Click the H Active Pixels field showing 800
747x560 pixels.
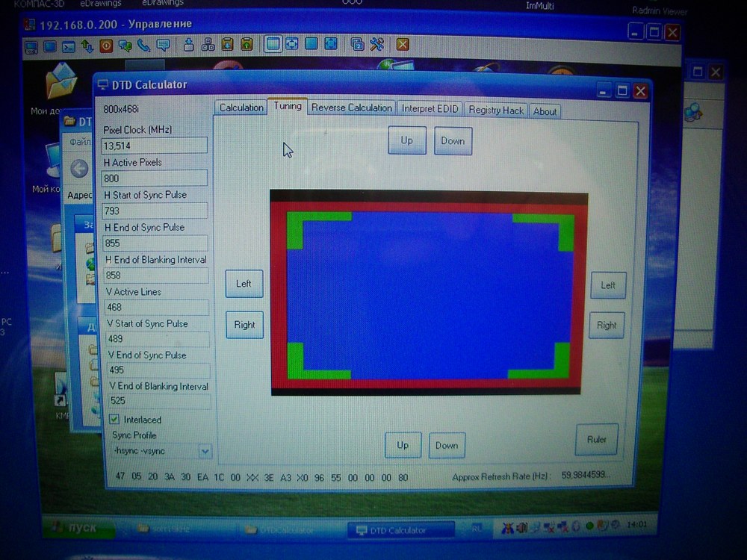(154, 178)
